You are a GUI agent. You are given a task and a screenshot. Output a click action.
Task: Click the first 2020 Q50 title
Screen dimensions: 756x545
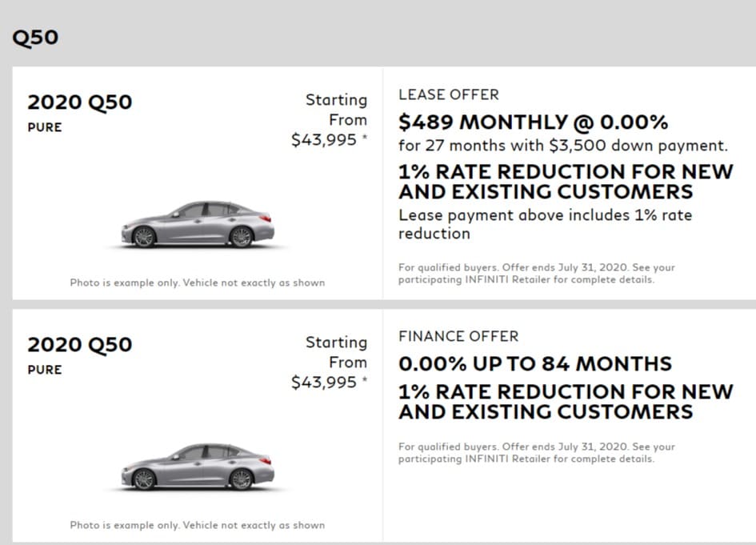[79, 102]
